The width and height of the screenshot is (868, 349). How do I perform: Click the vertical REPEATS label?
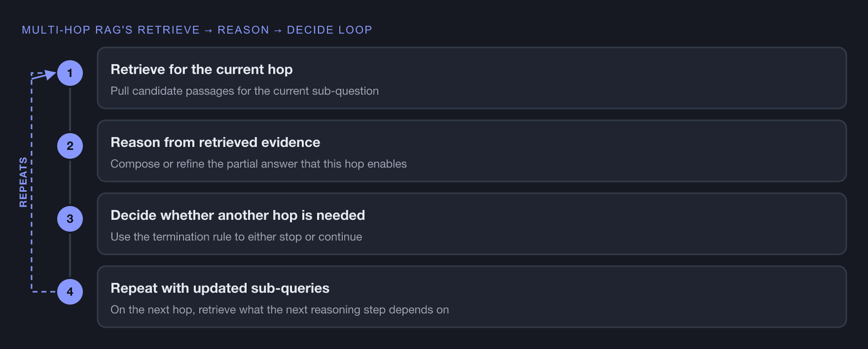(23, 182)
